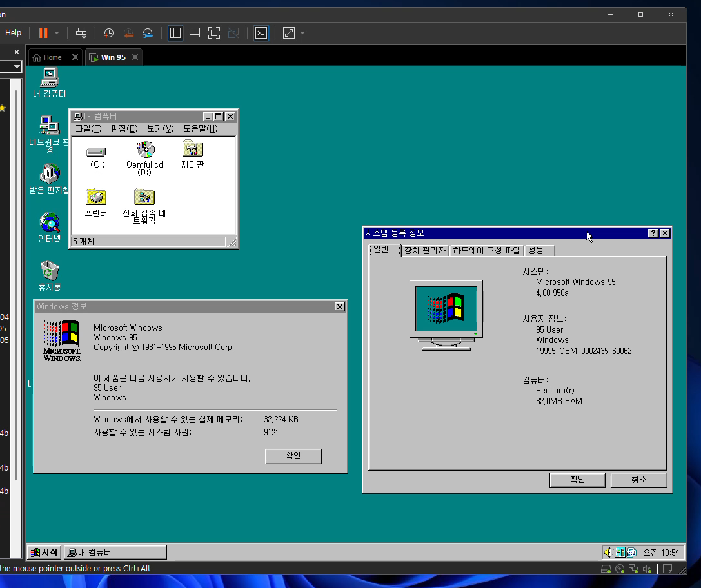701x588 pixels.
Task: Select the 프린터 folder icon
Action: [96, 203]
